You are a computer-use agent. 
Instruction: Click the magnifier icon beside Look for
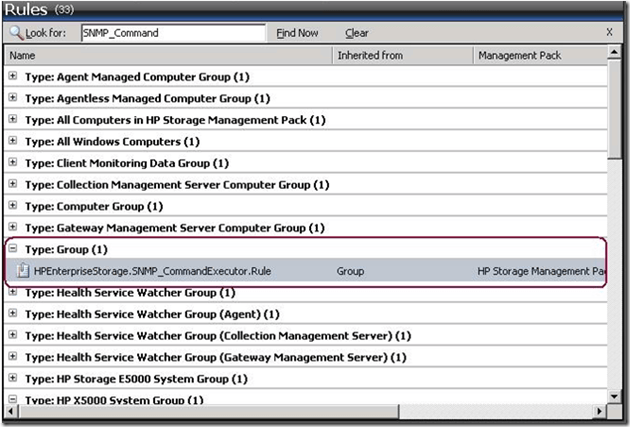(16, 33)
